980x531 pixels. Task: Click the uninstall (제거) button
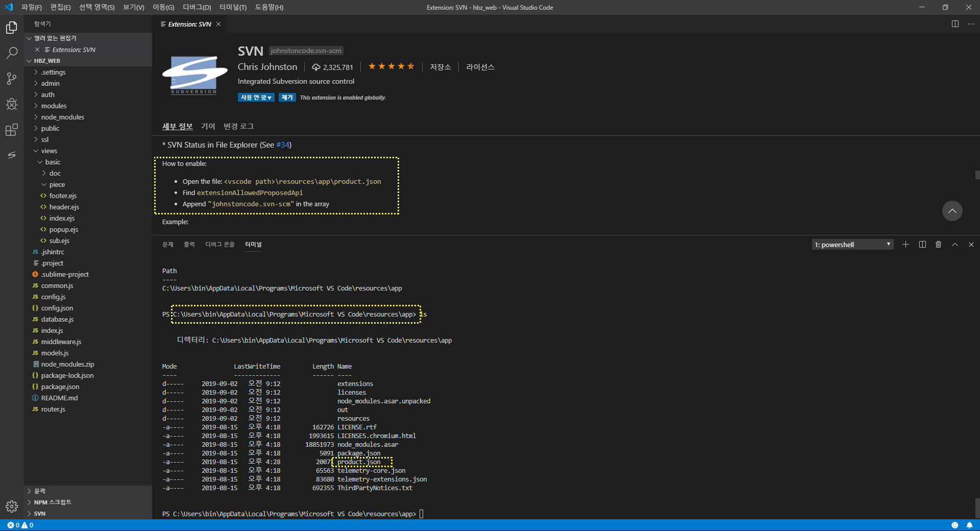[x=287, y=98]
